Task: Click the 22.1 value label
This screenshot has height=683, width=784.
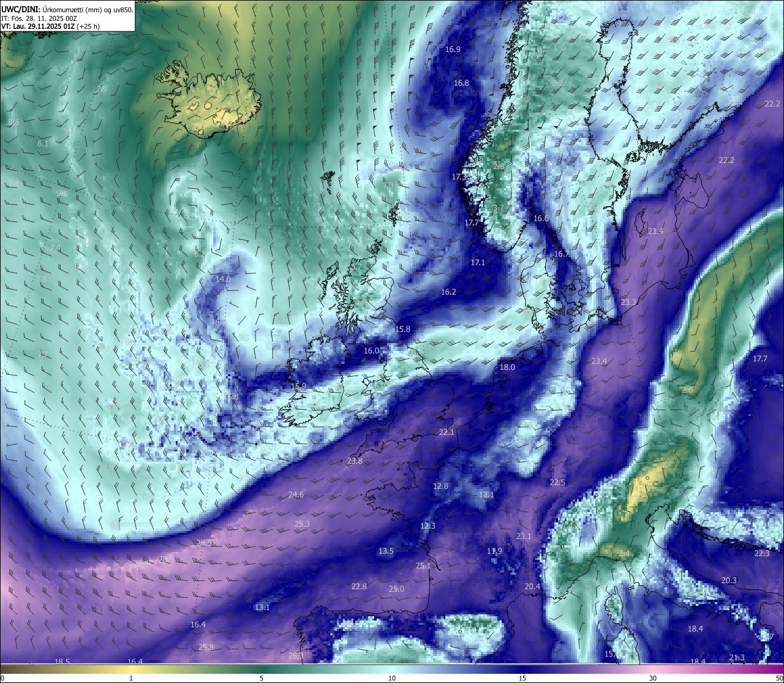Action: click(447, 432)
